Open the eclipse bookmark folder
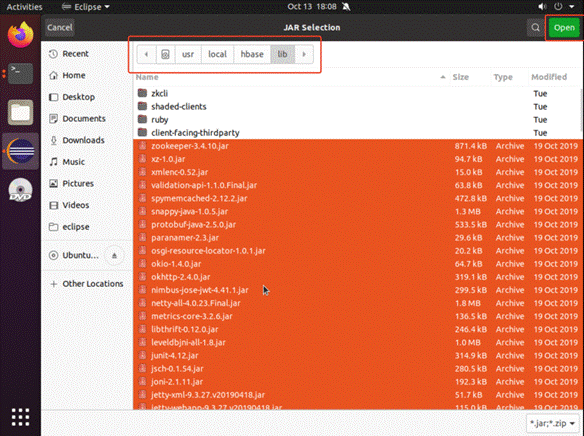The height and width of the screenshot is (436, 584). pyautogui.click(x=86, y=227)
